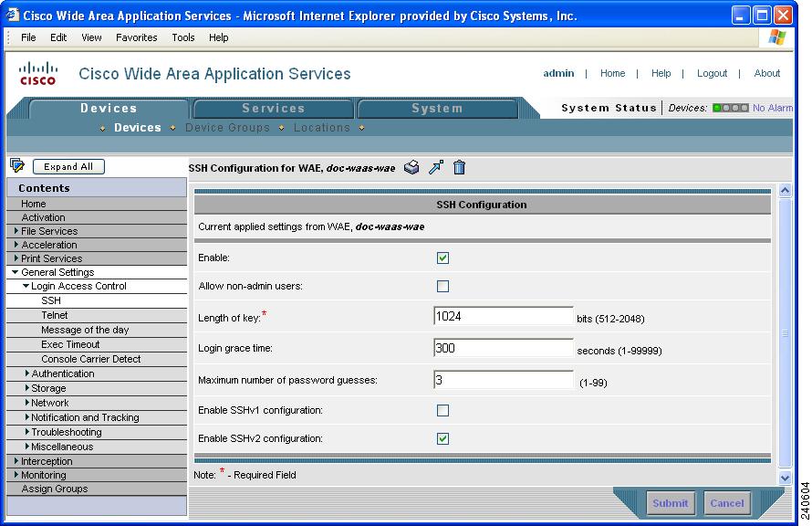Click the Internet Explorer page icon in title bar

pyautogui.click(x=11, y=15)
